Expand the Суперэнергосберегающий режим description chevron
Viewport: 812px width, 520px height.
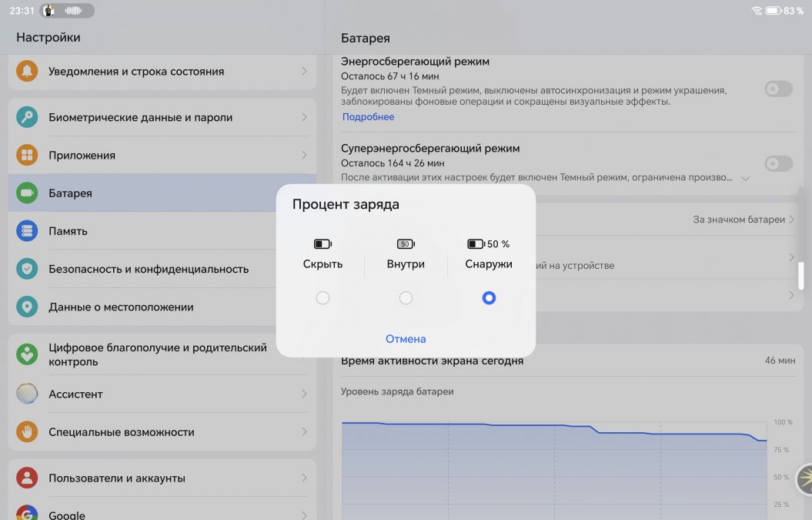pyautogui.click(x=745, y=178)
